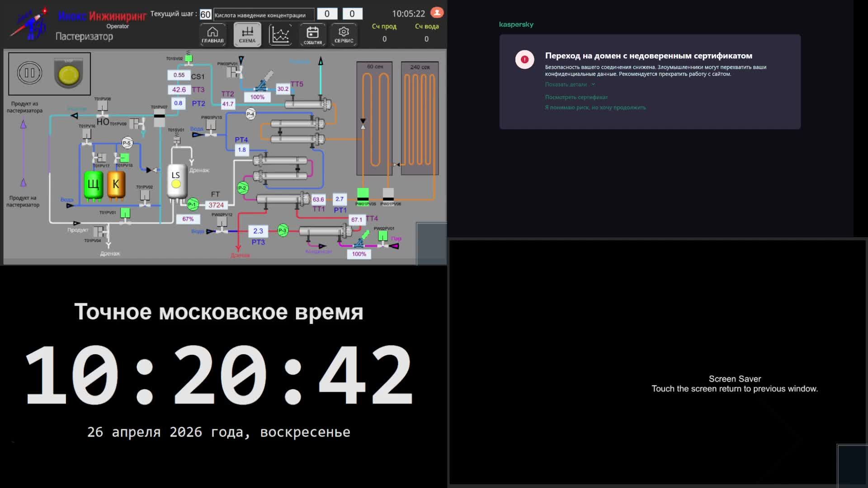The height and width of the screenshot is (488, 868).
Task: Click the current step field showing 60
Action: pyautogui.click(x=206, y=14)
